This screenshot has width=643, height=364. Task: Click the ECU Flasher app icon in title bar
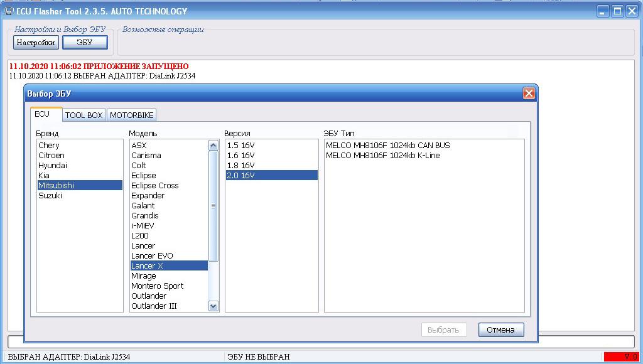pos(9,11)
